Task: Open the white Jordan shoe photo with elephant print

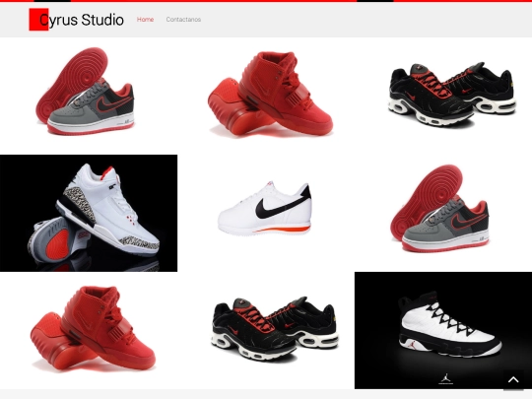Action: pos(89,213)
